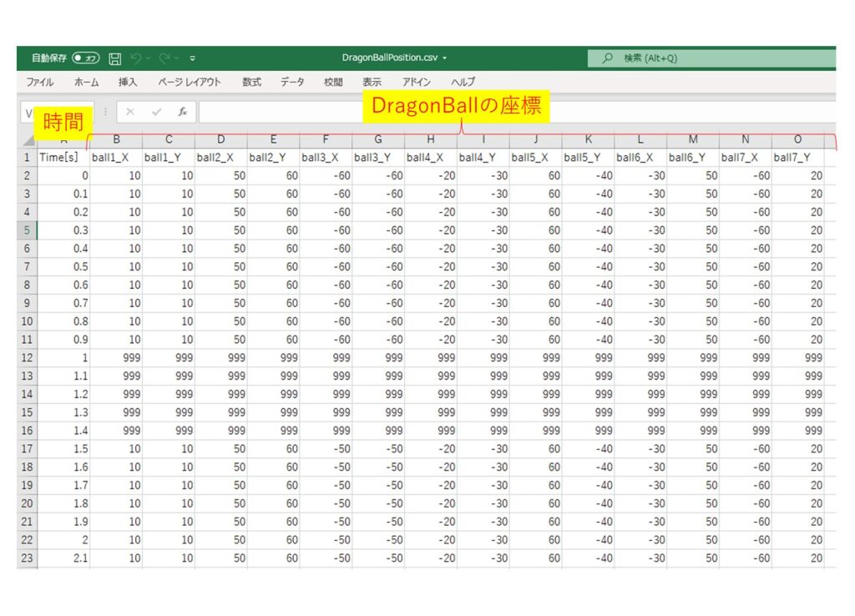Open the 数式 (Formulas) ribbon tab
This screenshot has height=616, width=855.
coord(251,82)
